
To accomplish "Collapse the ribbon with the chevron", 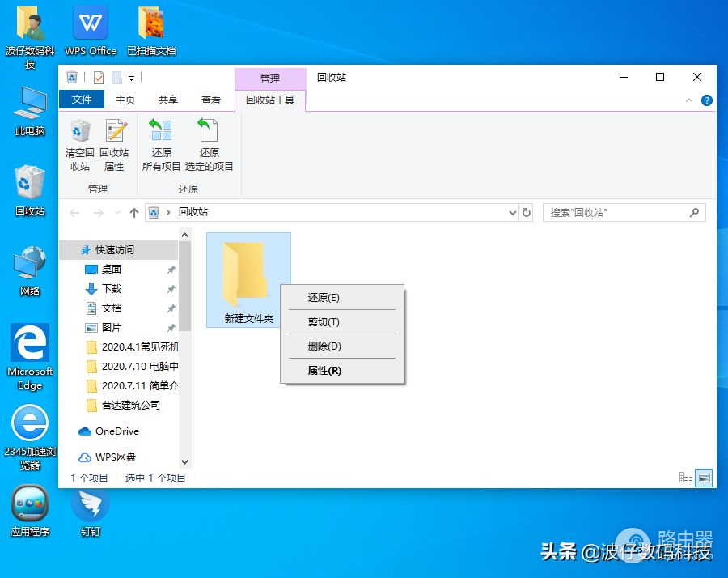I will (x=689, y=100).
